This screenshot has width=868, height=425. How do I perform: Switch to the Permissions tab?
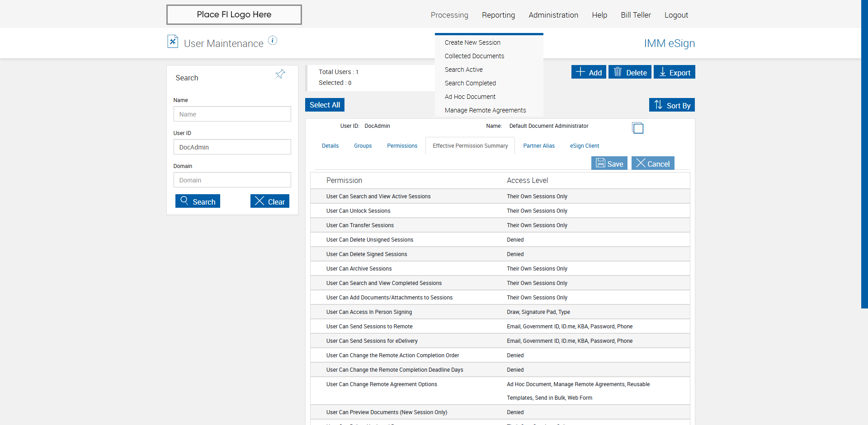(x=402, y=146)
